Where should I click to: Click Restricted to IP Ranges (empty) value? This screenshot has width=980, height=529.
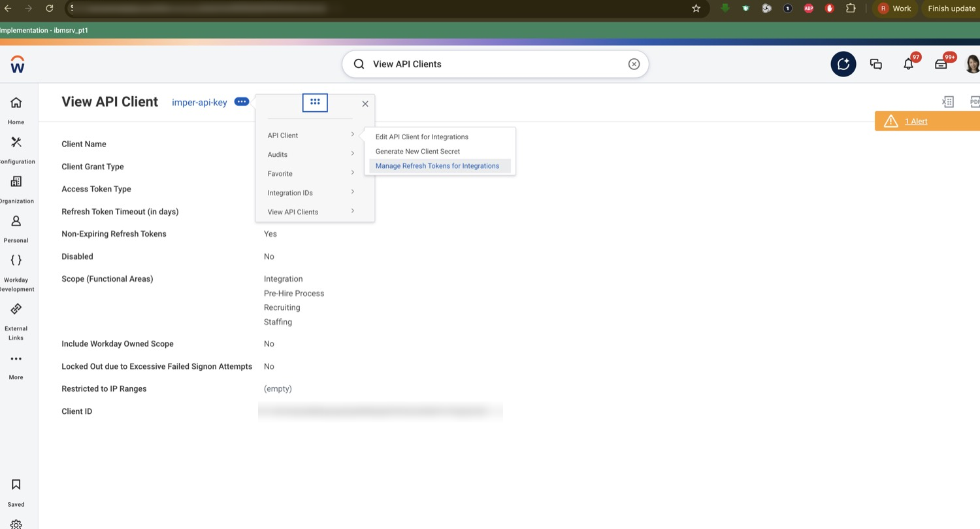coord(278,388)
